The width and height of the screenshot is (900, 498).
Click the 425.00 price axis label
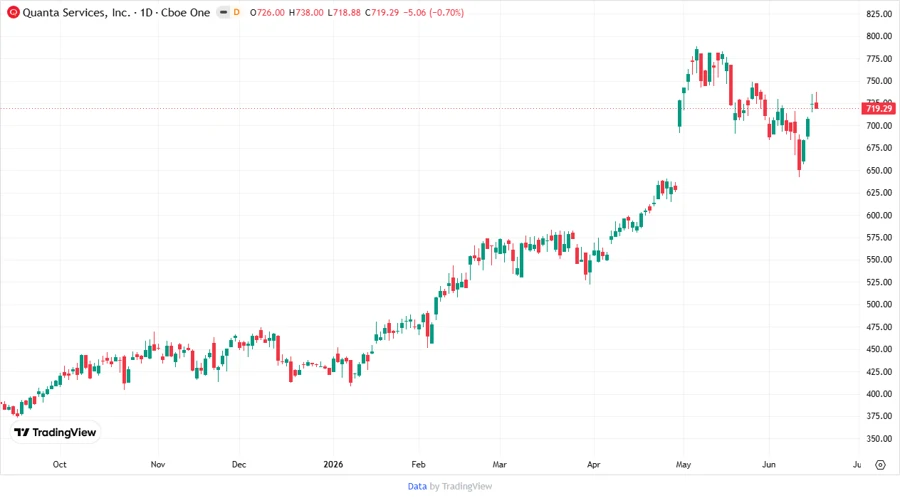(879, 372)
